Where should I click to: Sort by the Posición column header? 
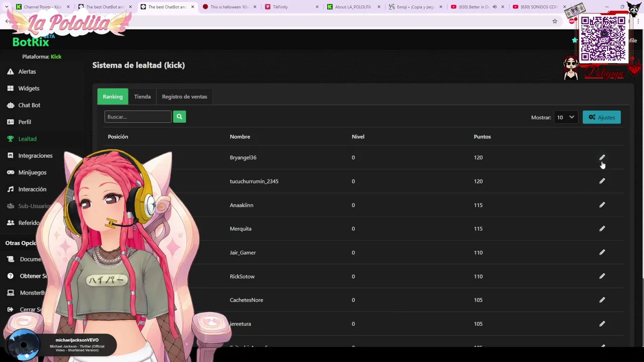[118, 137]
